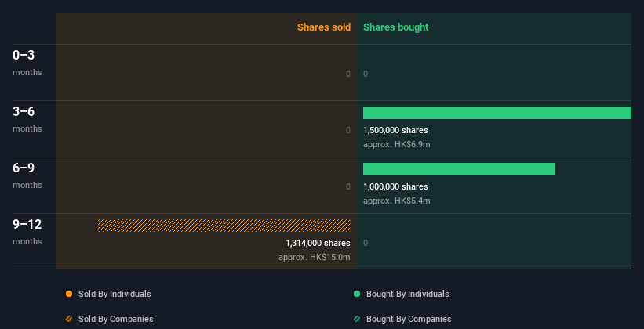Click the 1,000,000 shares value
Screen dimensions: 644x329
pyautogui.click(x=395, y=186)
